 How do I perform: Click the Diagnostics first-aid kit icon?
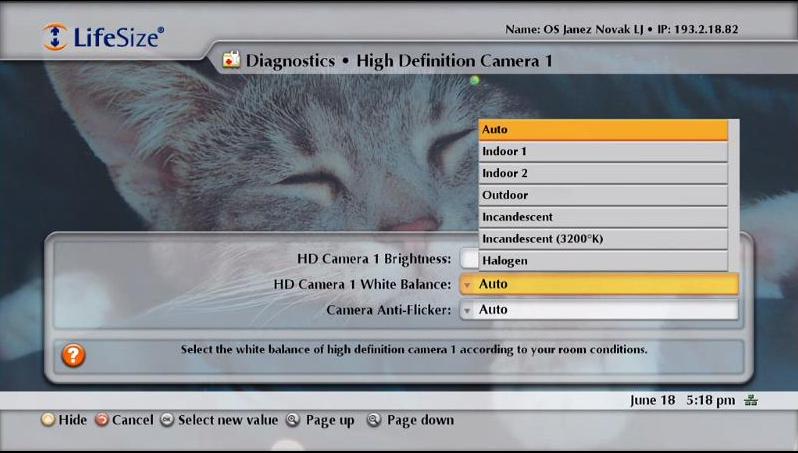231,60
